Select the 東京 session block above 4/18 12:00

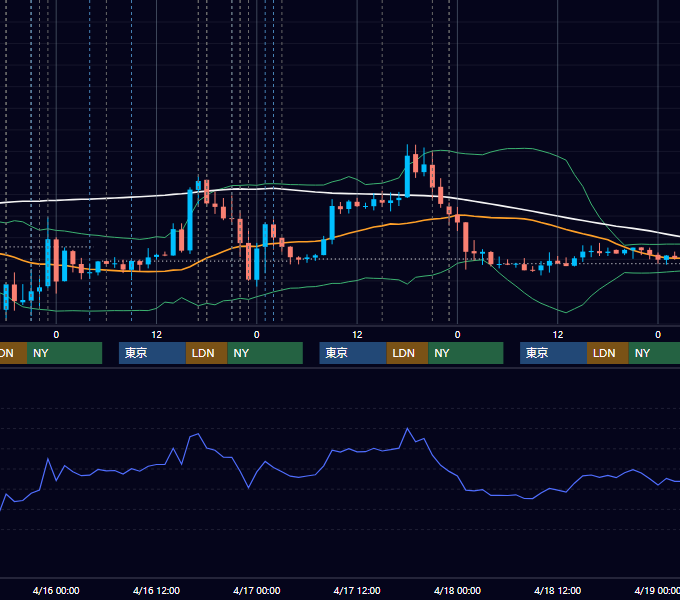tap(553, 353)
